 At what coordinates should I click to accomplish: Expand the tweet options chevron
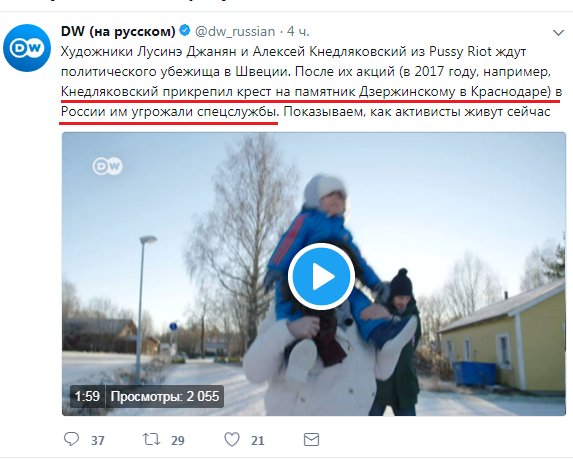[558, 33]
